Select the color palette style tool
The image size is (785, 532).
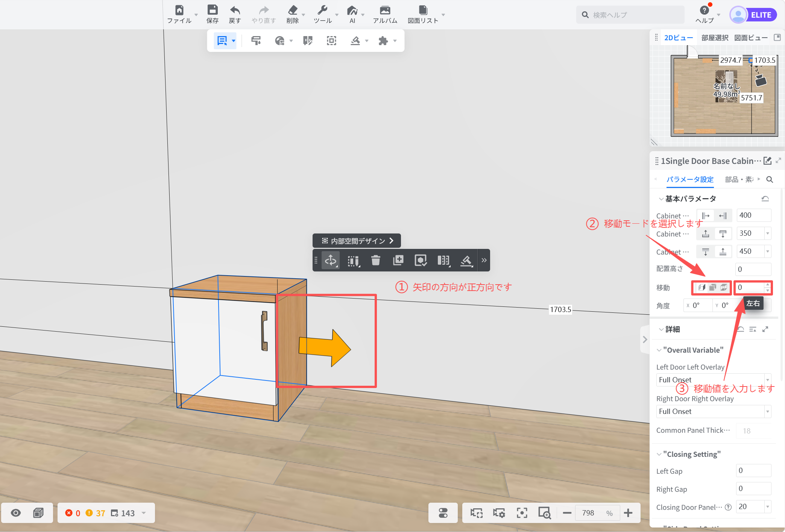tap(279, 41)
